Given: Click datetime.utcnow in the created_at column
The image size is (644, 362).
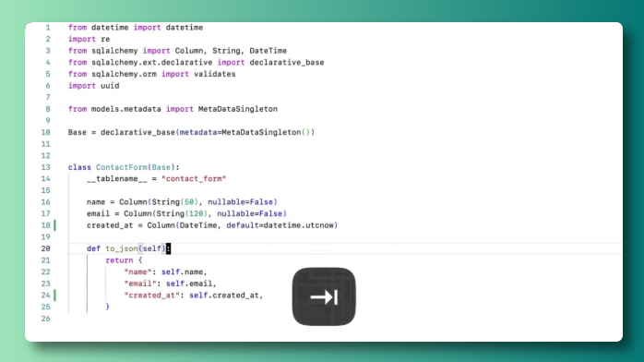Looking at the screenshot, I should pos(299,225).
